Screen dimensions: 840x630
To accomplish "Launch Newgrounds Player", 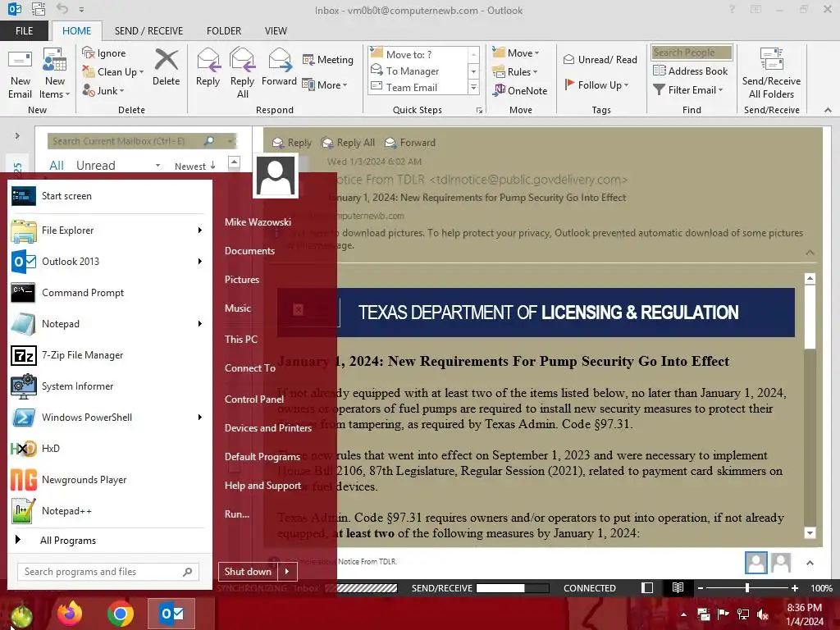I will (x=107, y=479).
